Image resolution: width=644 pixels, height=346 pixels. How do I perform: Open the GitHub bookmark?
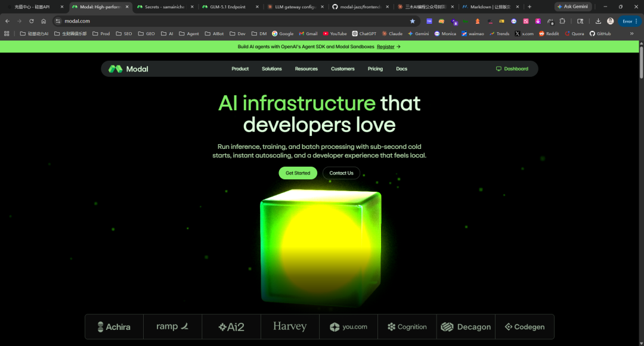(600, 34)
